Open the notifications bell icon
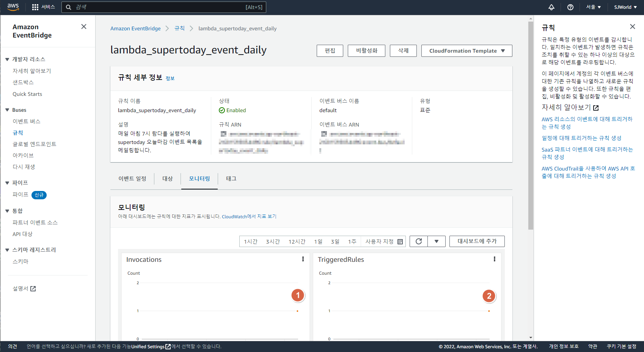644x352 pixels. tap(551, 7)
